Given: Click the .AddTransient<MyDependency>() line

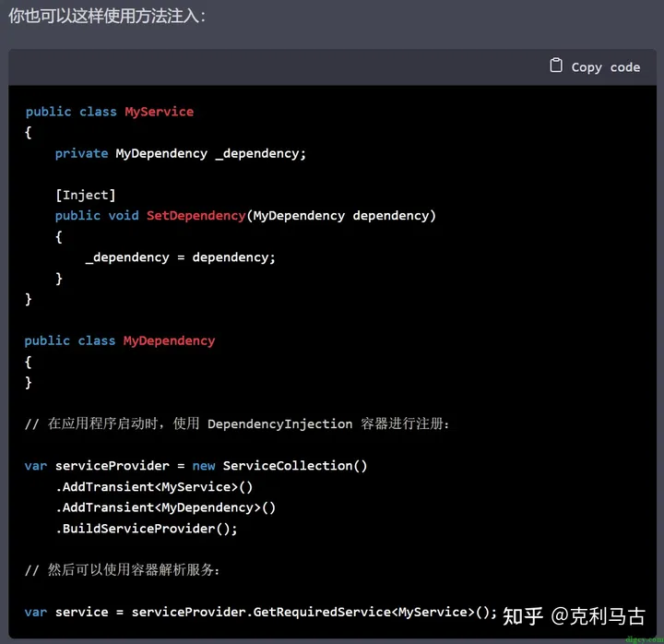Looking at the screenshot, I should (x=165, y=507).
